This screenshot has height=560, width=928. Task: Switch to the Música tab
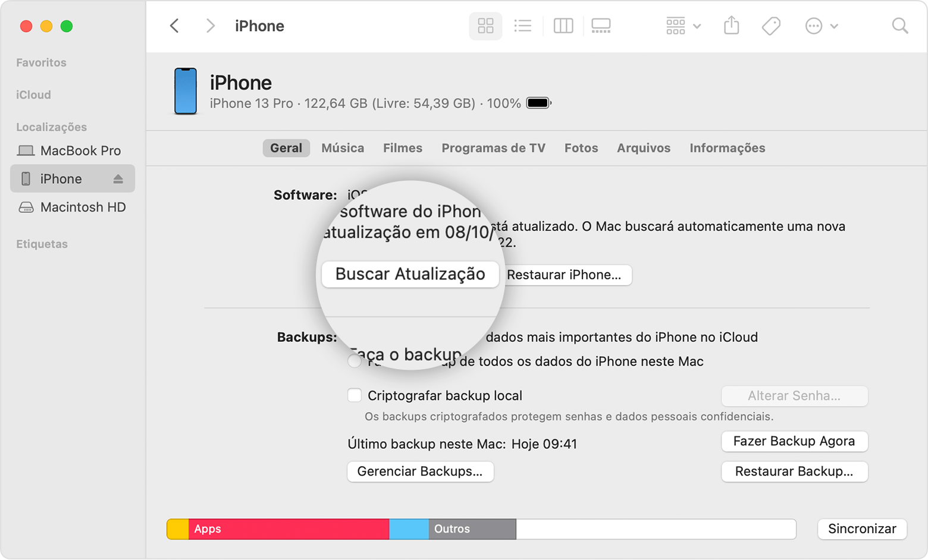point(343,148)
